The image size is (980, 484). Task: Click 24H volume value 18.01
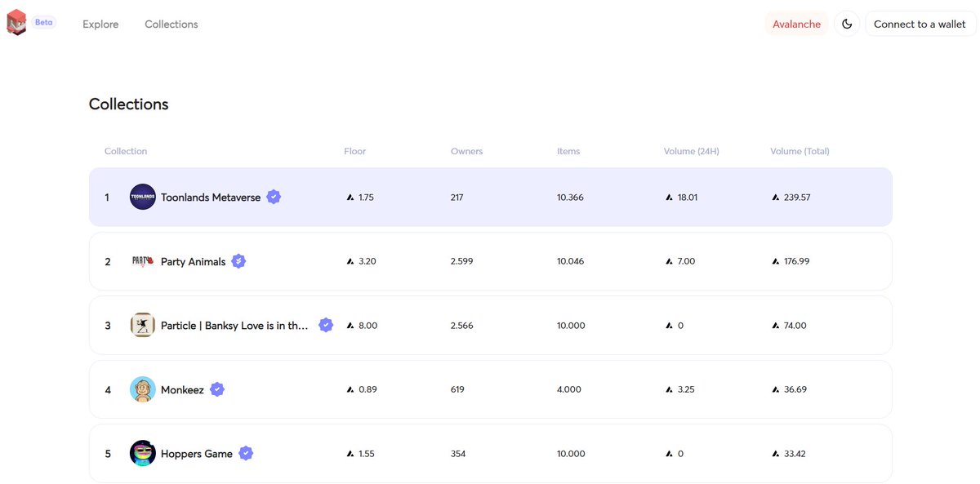click(x=688, y=198)
